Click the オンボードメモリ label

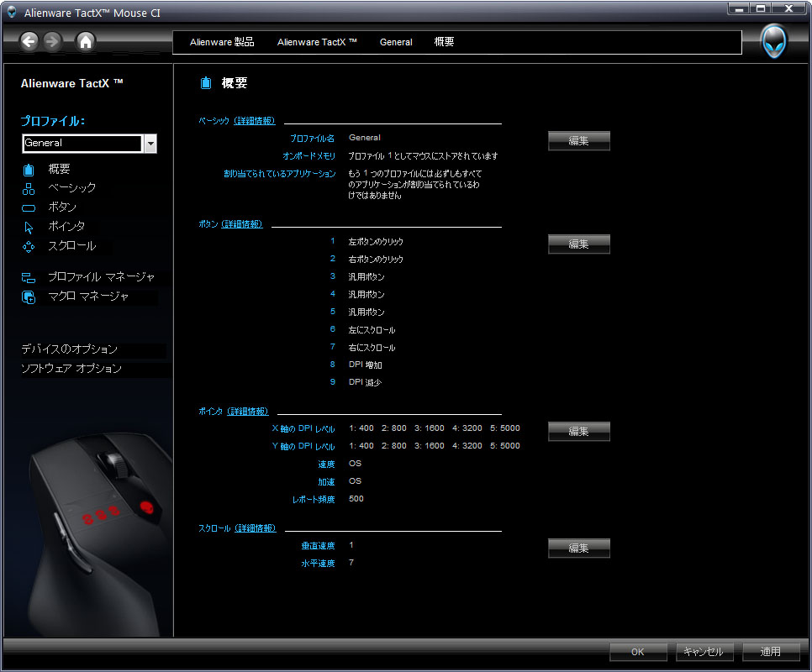point(309,155)
